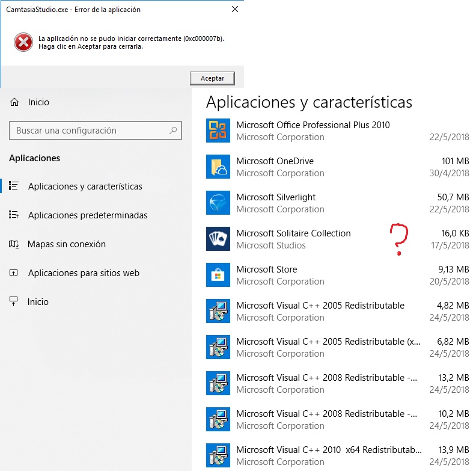Click the Aplicaciones y características list icon
This screenshot has width=476, height=471.
(14, 186)
